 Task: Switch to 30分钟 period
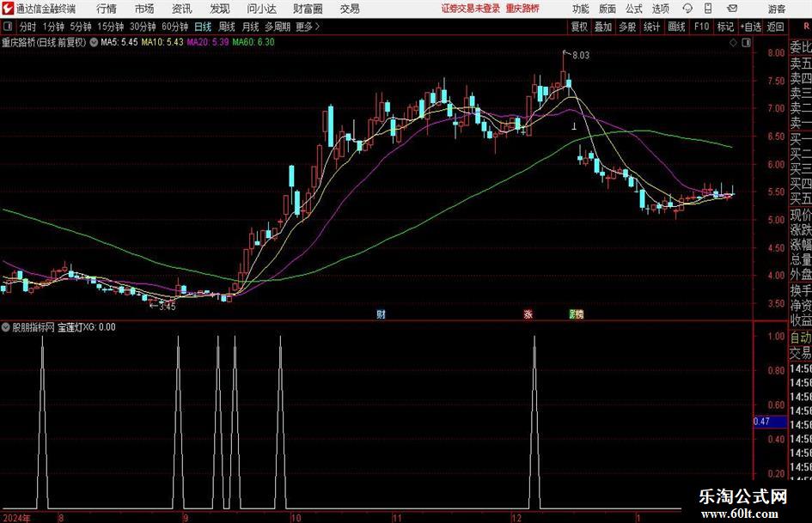(143, 27)
